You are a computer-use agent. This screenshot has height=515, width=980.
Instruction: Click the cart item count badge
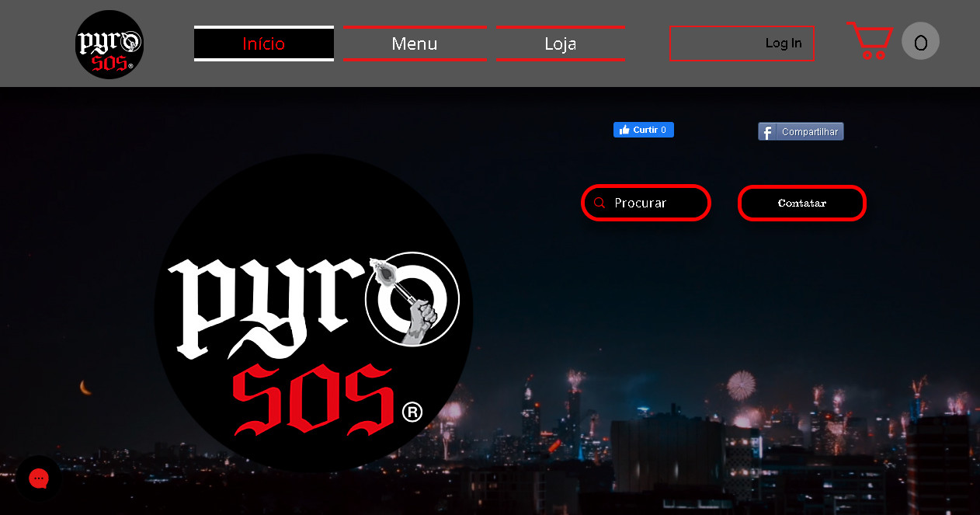(x=920, y=41)
